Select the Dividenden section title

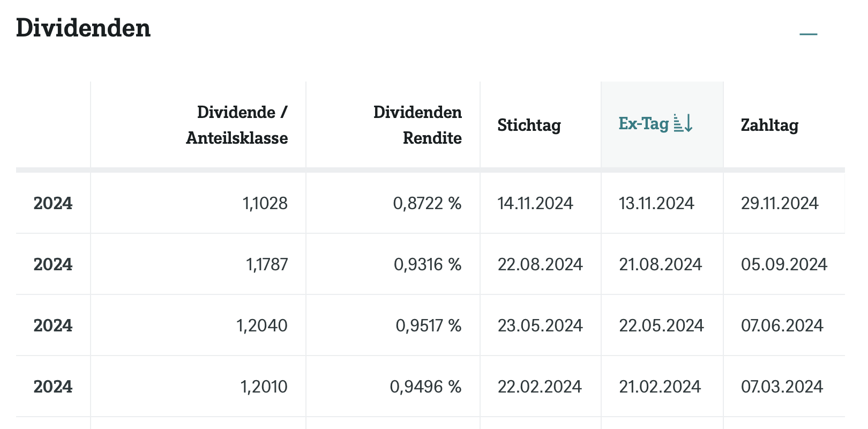click(84, 28)
